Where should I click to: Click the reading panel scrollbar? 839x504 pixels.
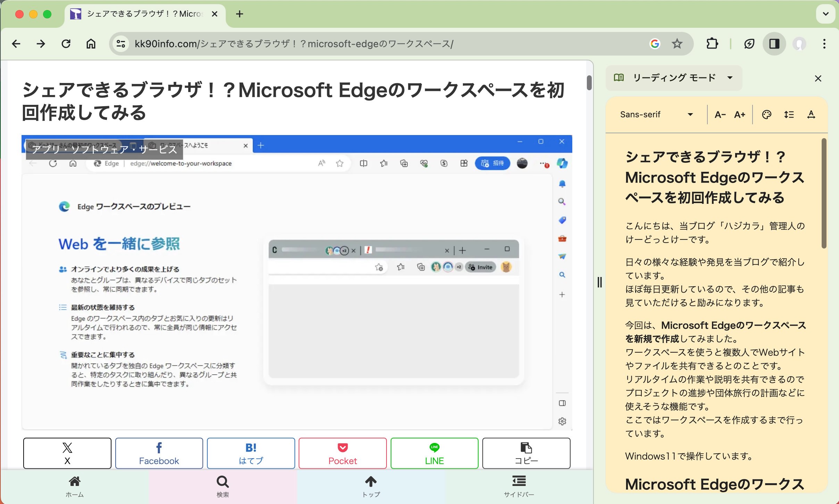[824, 193]
